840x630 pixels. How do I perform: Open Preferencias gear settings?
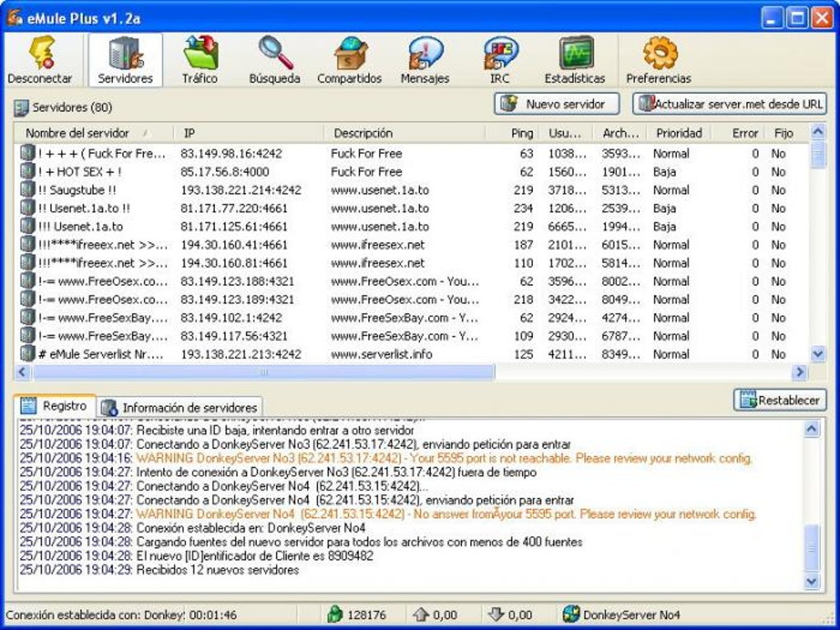pos(659,60)
